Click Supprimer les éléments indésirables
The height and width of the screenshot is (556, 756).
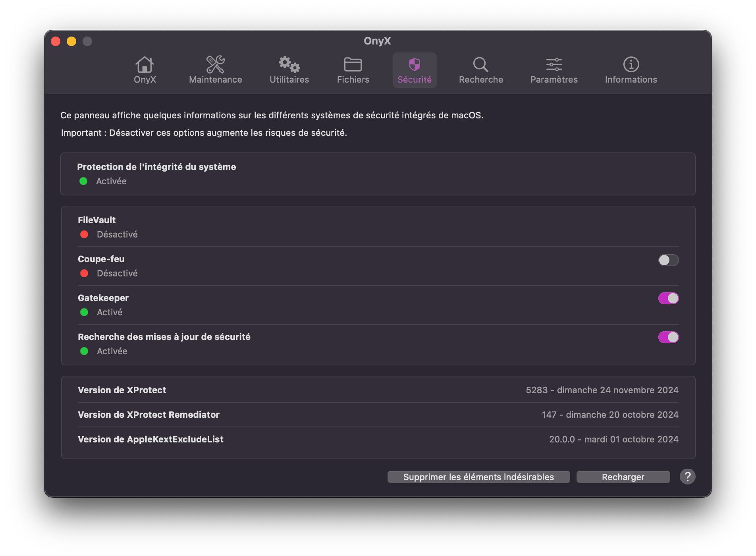pos(478,477)
